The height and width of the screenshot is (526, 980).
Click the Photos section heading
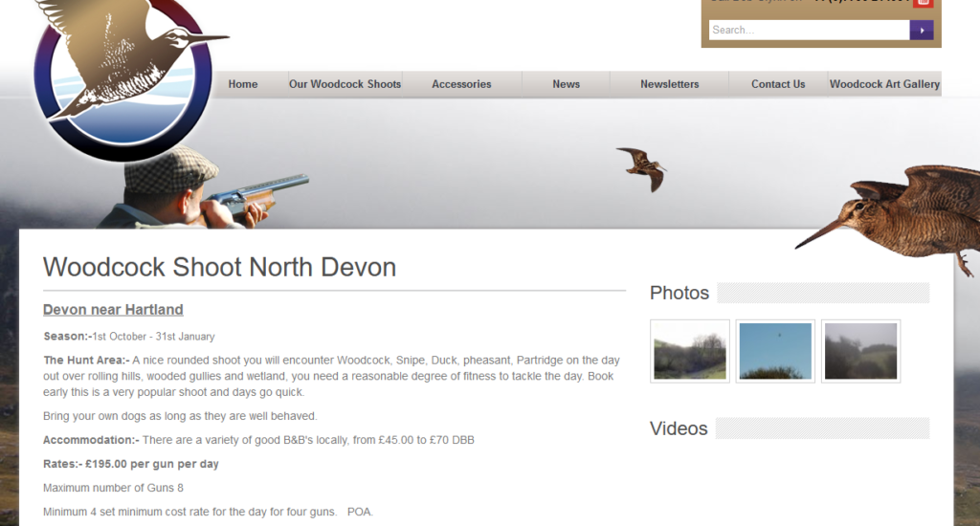(x=679, y=293)
